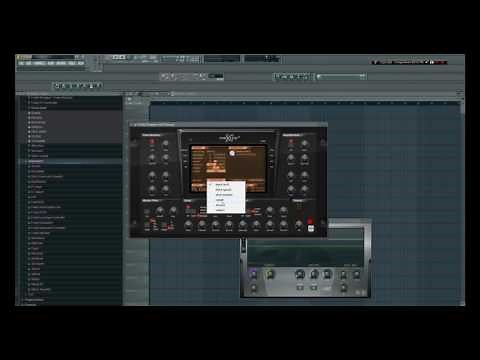Image resolution: width=480 pixels, height=360 pixels.
Task: Toggle the red power button in the synth's left oscillator section
Action: 152,141
